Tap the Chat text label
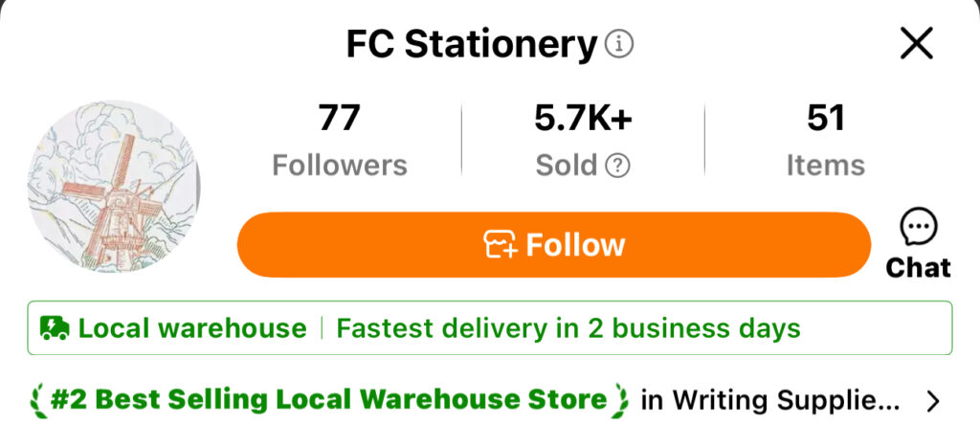Viewport: 980px width, 425px height. click(x=918, y=267)
